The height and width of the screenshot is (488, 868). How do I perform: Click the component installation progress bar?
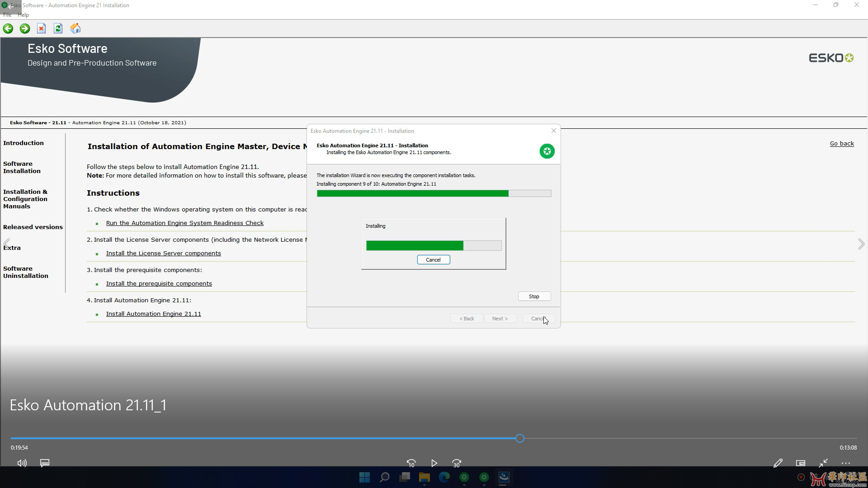pos(434,193)
